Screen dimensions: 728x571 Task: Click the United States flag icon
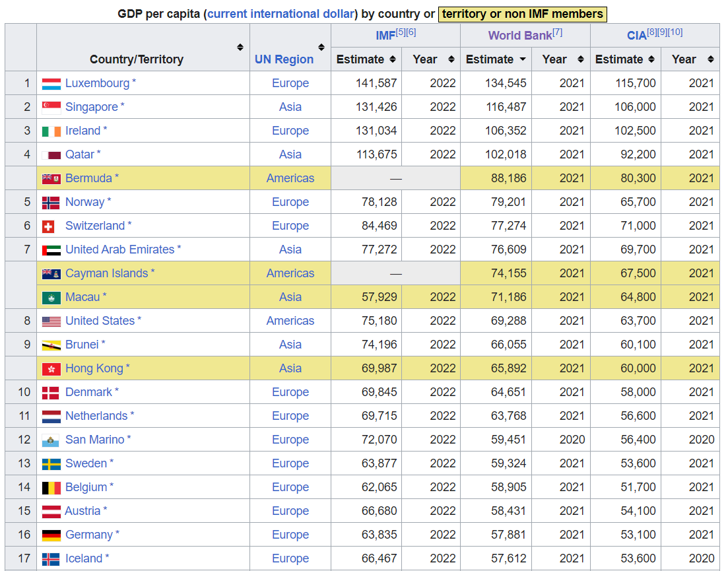coord(53,321)
